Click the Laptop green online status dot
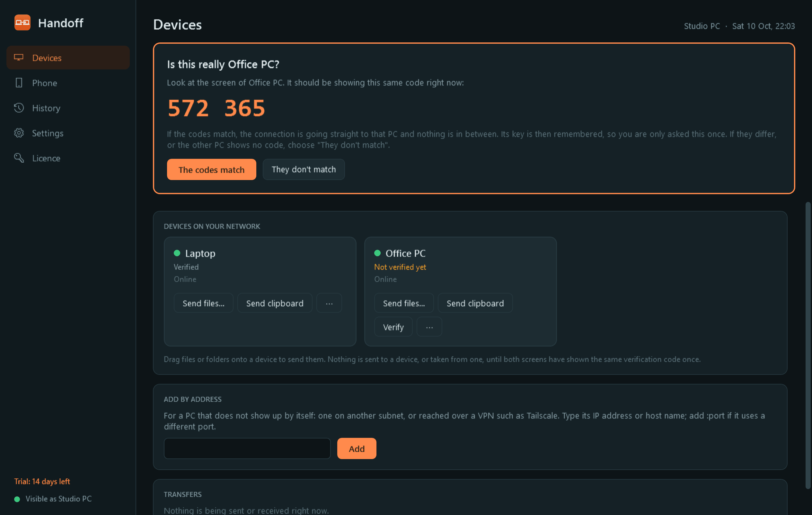 coord(177,253)
